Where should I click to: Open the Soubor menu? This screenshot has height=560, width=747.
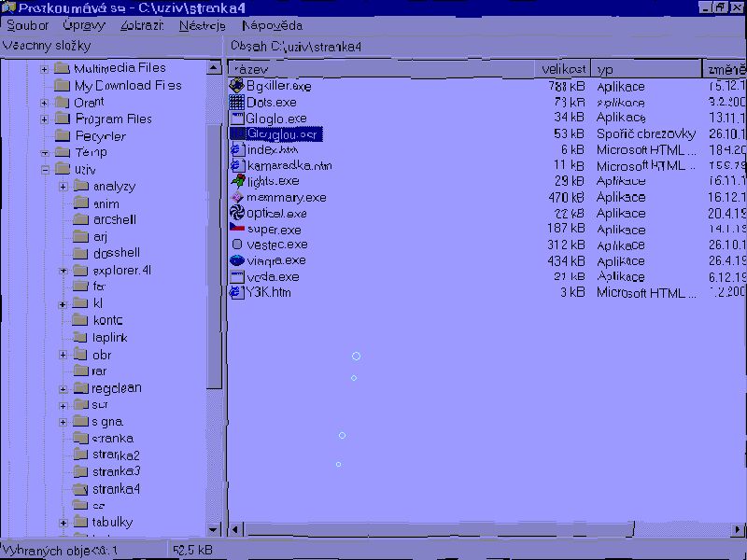tap(27, 26)
